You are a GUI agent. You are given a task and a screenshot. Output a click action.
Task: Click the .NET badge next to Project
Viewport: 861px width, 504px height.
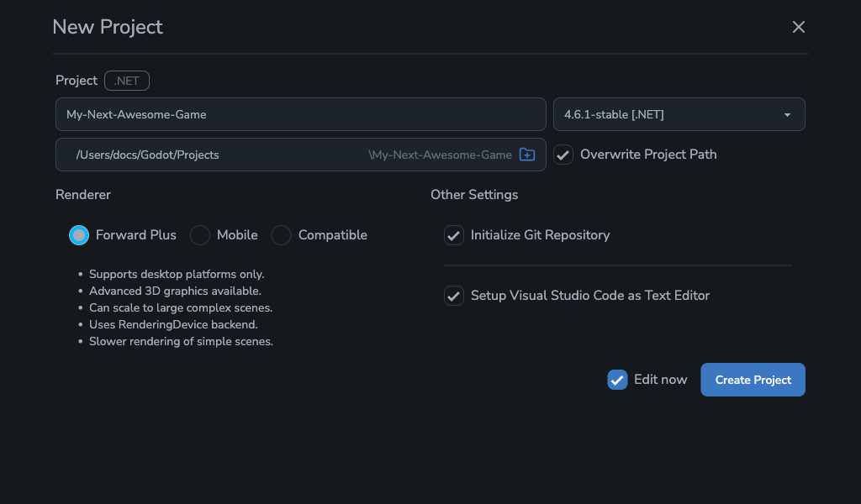click(126, 81)
